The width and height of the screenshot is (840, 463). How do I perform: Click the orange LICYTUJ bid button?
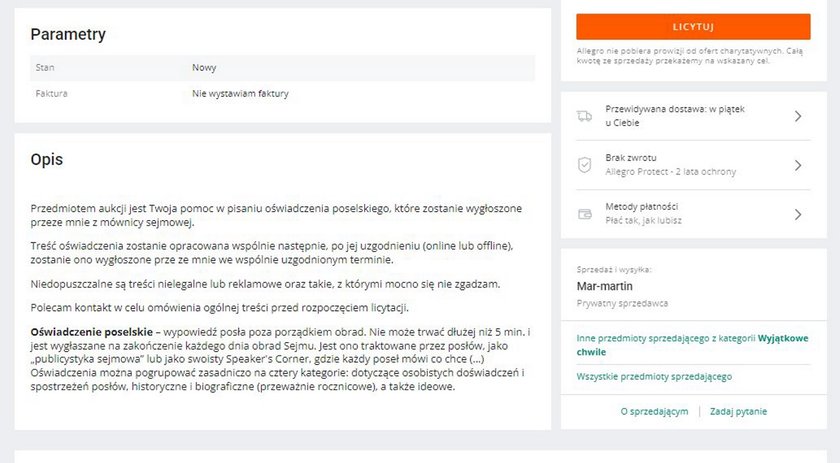click(x=693, y=27)
